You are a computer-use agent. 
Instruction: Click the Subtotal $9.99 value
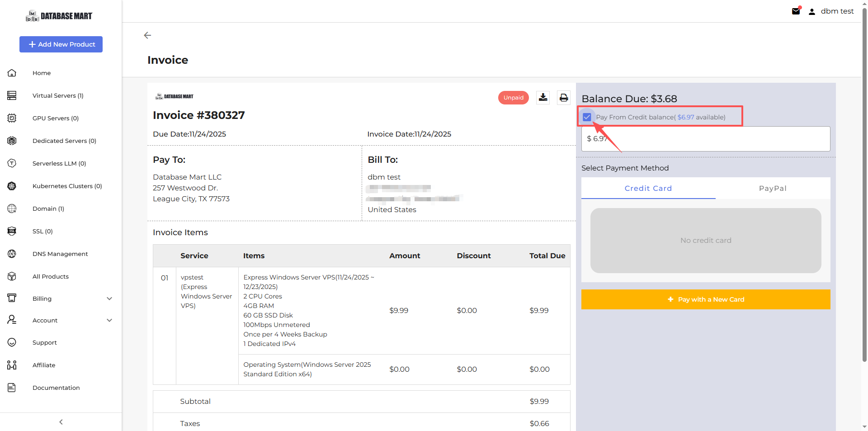539,402
